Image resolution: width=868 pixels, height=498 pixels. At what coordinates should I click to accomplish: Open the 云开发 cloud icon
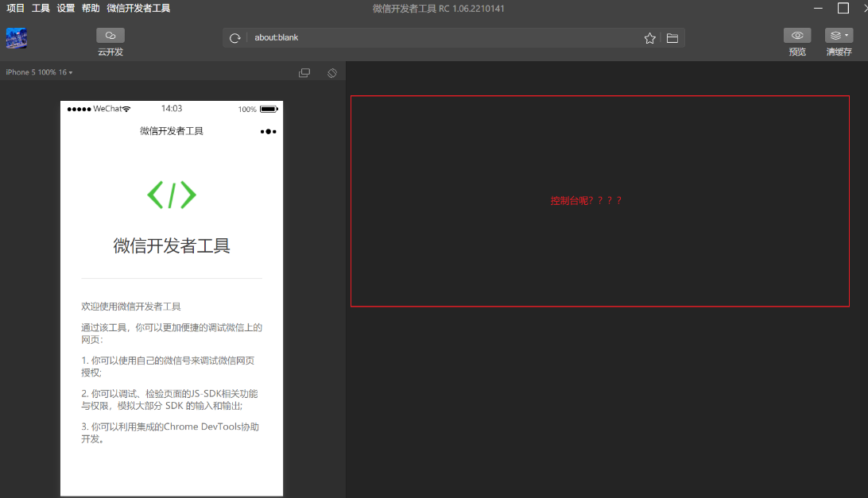(110, 36)
